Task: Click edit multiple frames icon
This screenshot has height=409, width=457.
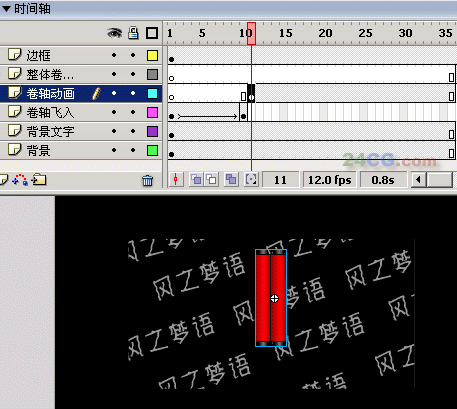Action: tap(231, 180)
